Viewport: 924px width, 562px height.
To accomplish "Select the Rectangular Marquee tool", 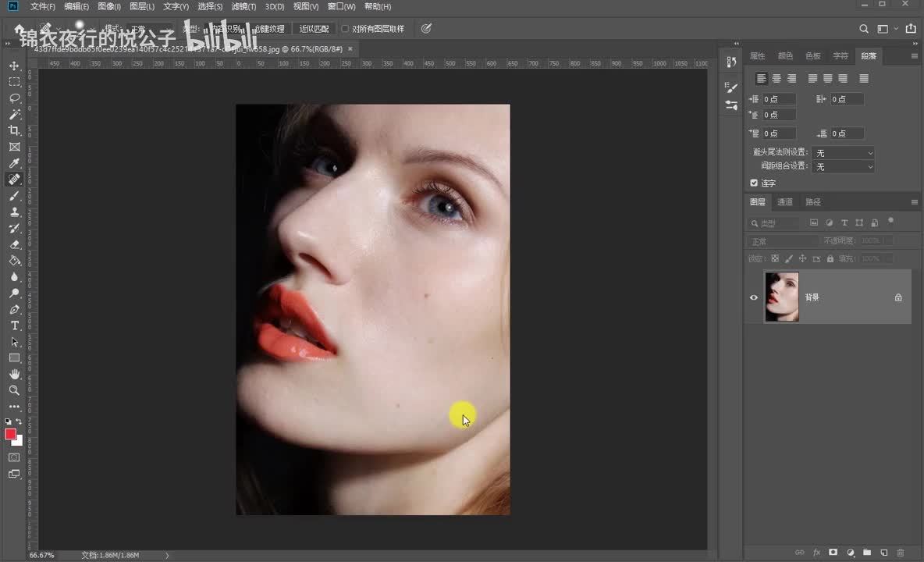I will [14, 82].
